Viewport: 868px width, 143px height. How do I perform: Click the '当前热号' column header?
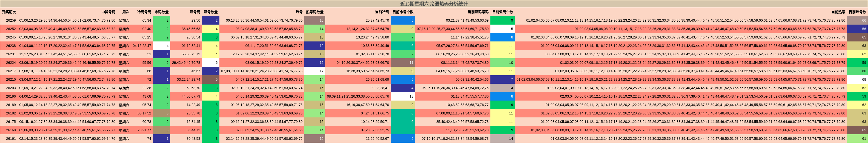tap(838, 12)
